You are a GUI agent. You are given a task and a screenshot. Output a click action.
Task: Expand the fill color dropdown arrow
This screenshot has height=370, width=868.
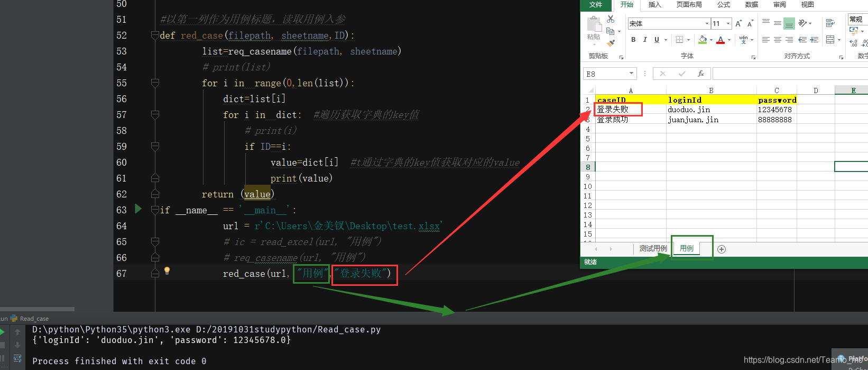[712, 40]
